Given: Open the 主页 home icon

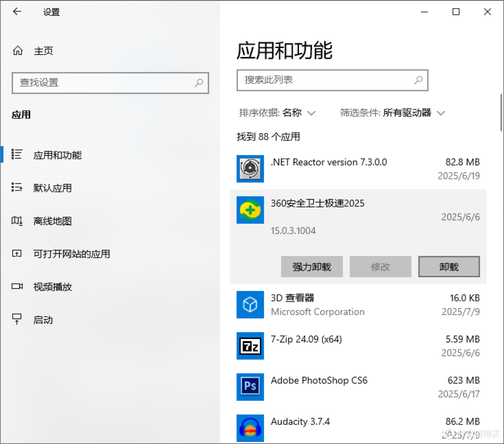Looking at the screenshot, I should click(18, 50).
